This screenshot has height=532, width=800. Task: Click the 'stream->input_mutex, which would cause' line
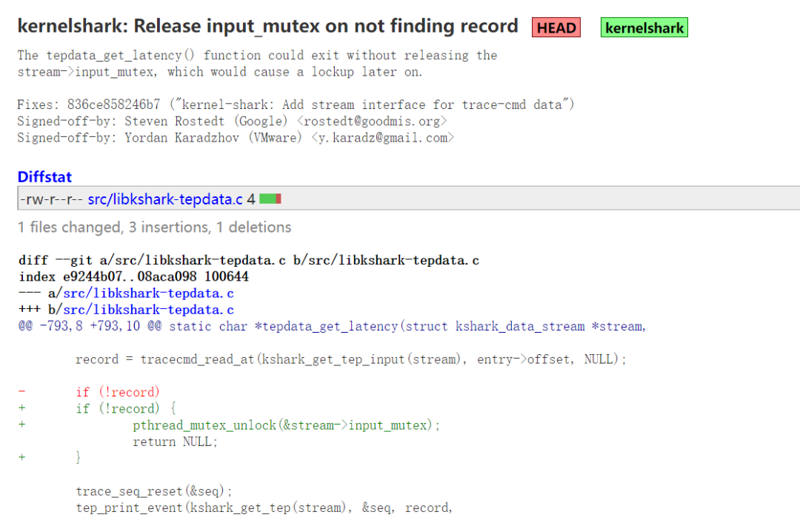point(220,72)
